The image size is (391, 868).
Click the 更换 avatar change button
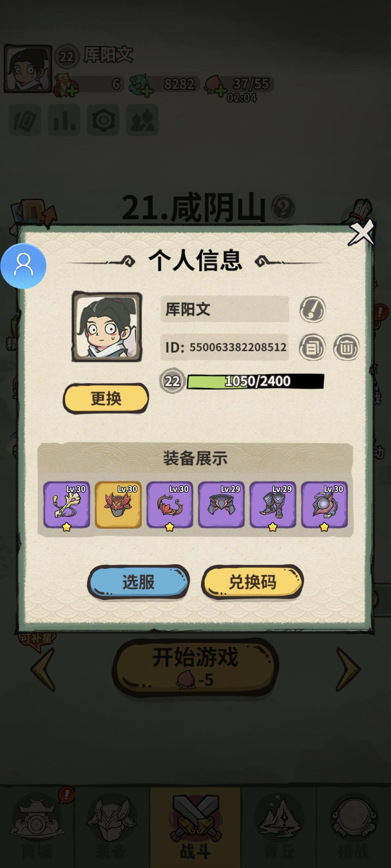click(106, 398)
